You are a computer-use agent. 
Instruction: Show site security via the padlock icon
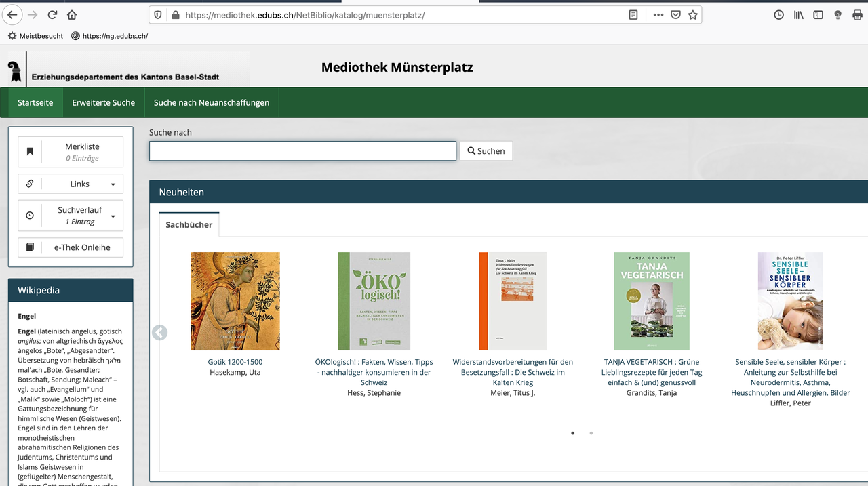(175, 14)
